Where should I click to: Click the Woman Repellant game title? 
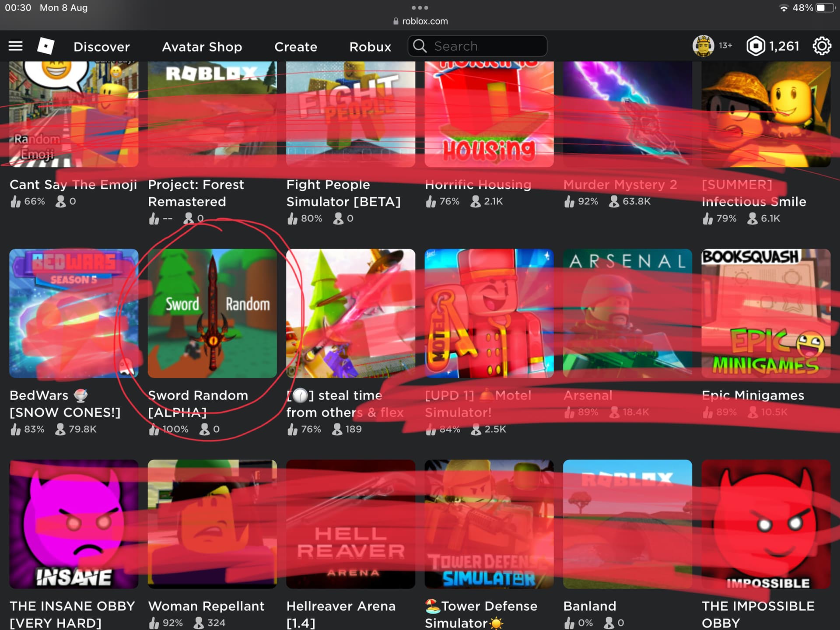tap(206, 606)
